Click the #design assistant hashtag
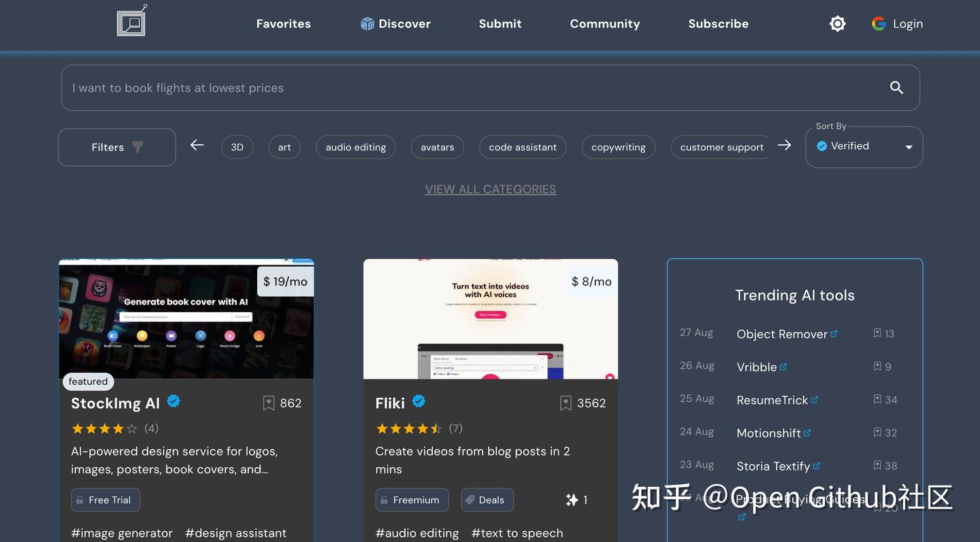Image resolution: width=980 pixels, height=542 pixels. point(235,533)
